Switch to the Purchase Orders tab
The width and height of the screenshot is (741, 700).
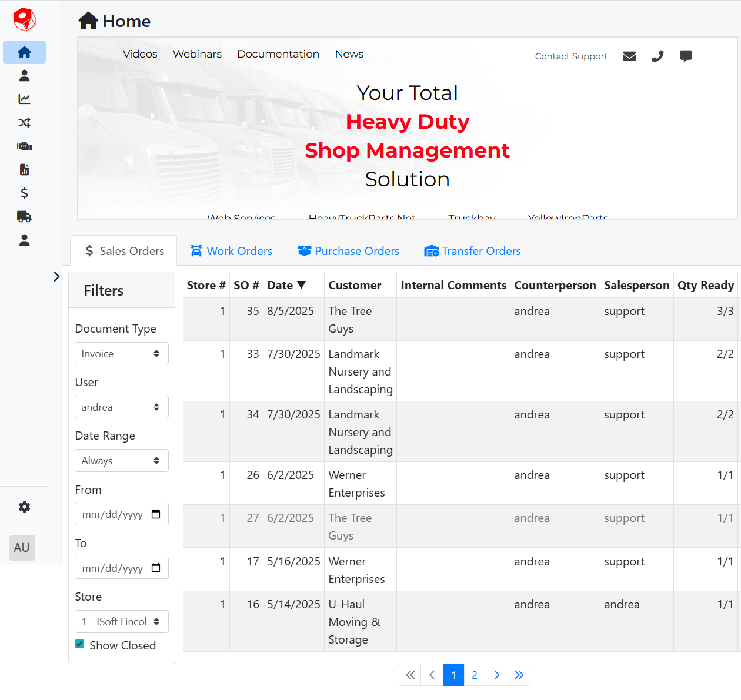(348, 251)
